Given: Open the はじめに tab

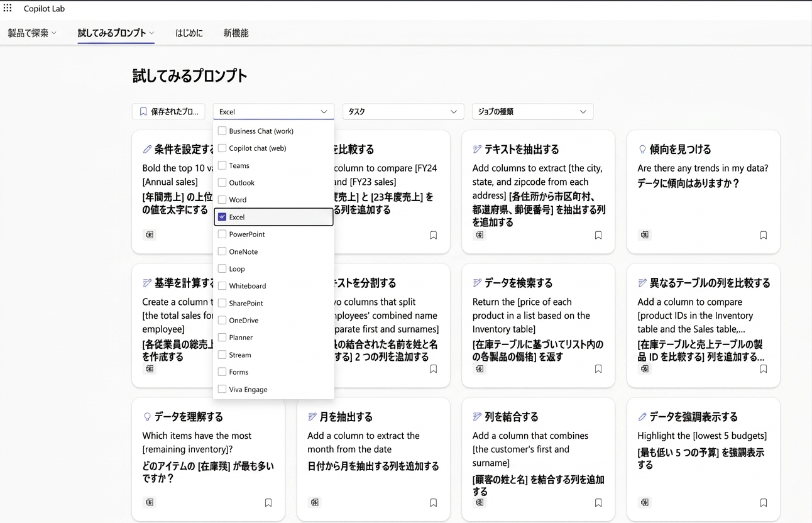Looking at the screenshot, I should coord(189,33).
